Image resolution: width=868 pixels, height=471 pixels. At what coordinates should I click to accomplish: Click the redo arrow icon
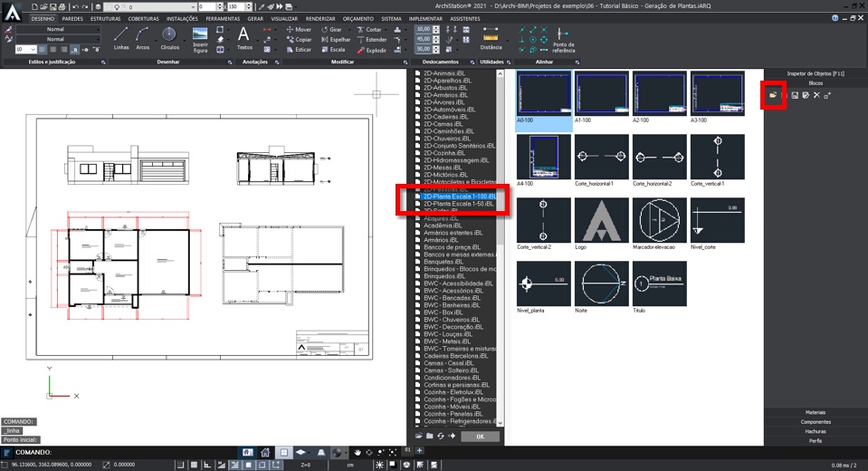pos(85,6)
